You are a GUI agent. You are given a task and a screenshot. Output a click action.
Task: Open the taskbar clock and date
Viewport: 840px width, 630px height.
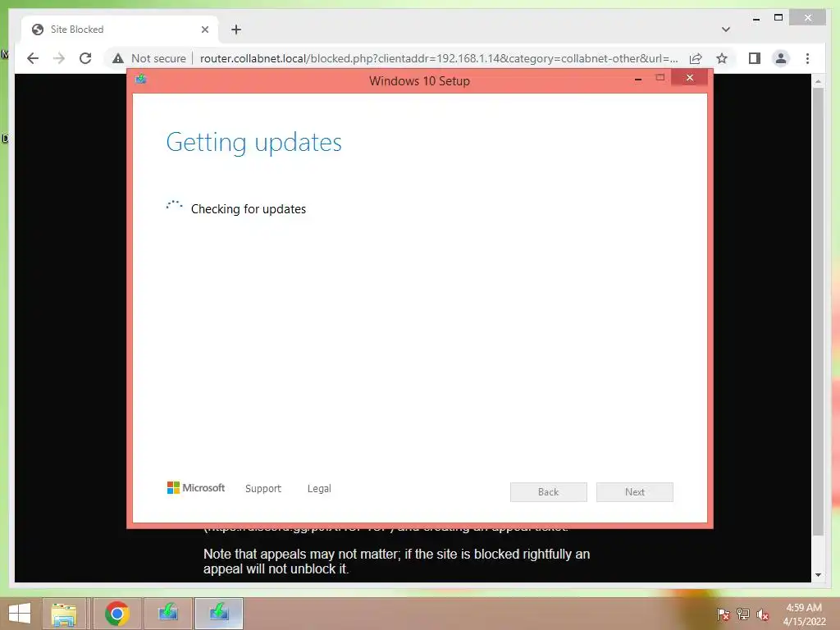pyautogui.click(x=804, y=614)
